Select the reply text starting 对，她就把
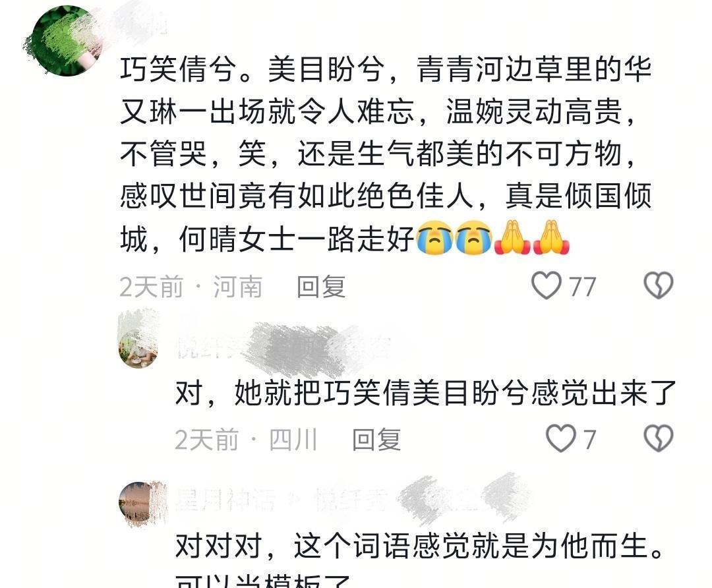 point(425,393)
